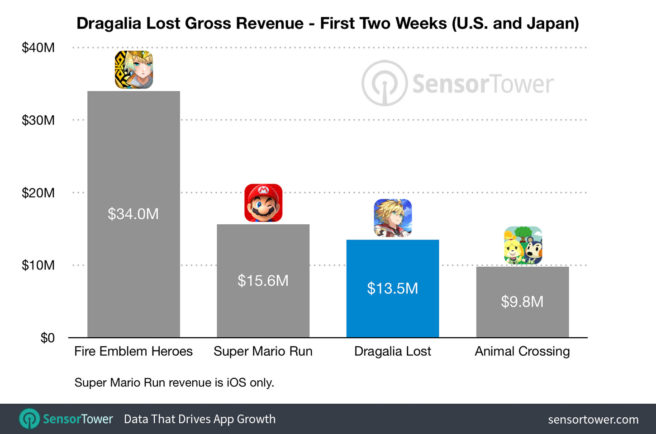Viewport: 656px width, 434px height.
Task: Click the iOS only footnote text
Action: (x=172, y=382)
